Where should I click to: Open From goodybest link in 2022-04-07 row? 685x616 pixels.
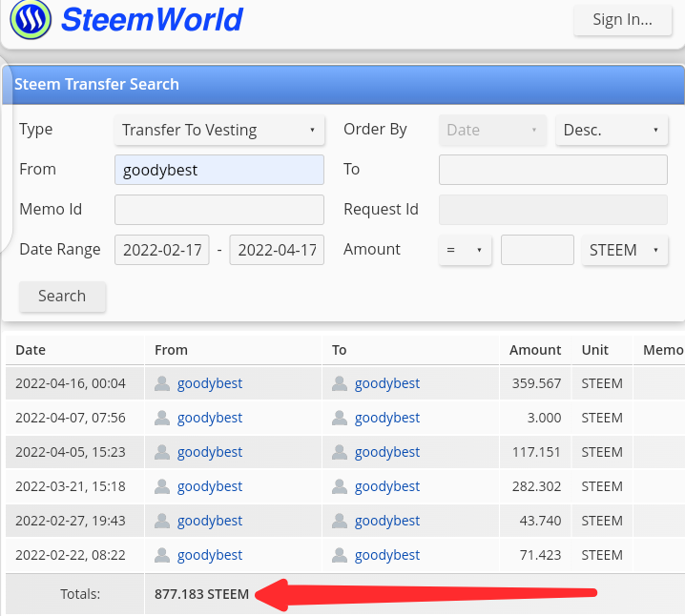(210, 418)
